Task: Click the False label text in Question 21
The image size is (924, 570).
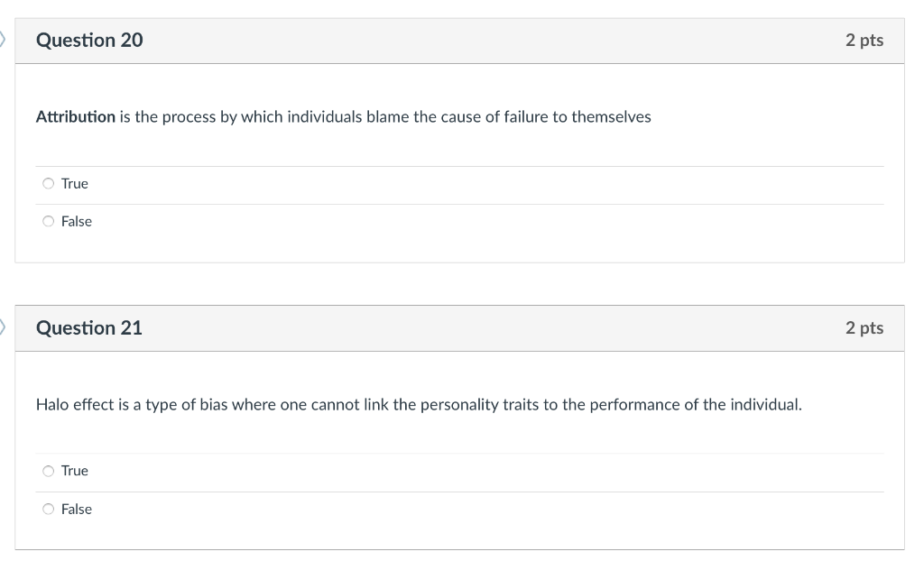Action: (76, 509)
